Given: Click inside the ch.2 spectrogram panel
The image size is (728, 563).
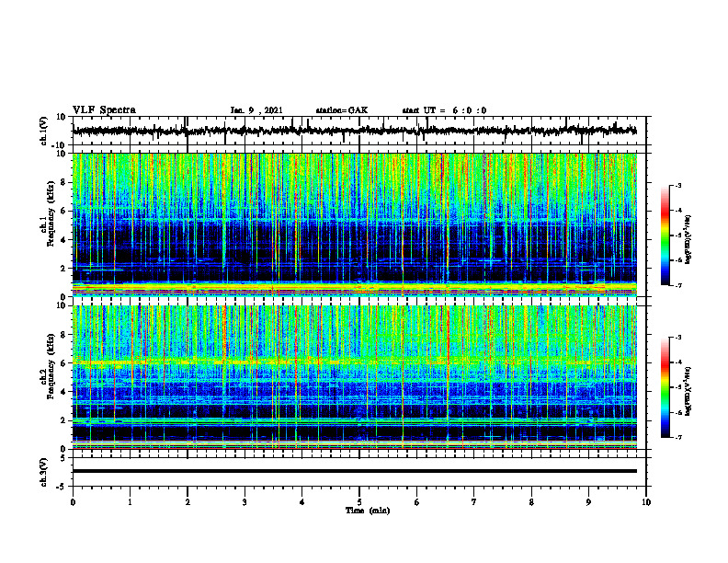Looking at the screenshot, I should coord(354,377).
